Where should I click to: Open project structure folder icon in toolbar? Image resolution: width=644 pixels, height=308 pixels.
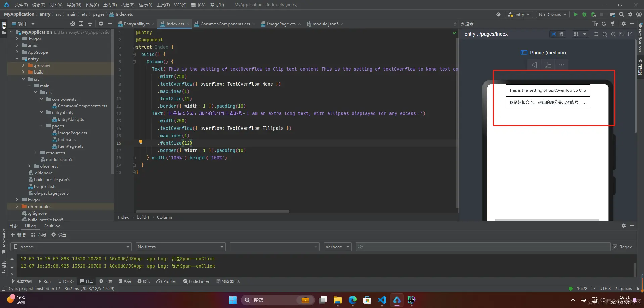click(613, 14)
